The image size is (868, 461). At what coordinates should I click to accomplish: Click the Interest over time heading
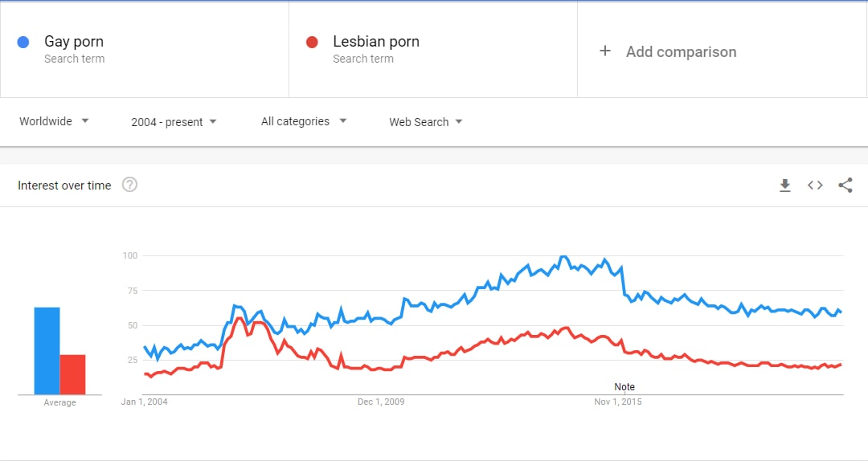(x=64, y=186)
